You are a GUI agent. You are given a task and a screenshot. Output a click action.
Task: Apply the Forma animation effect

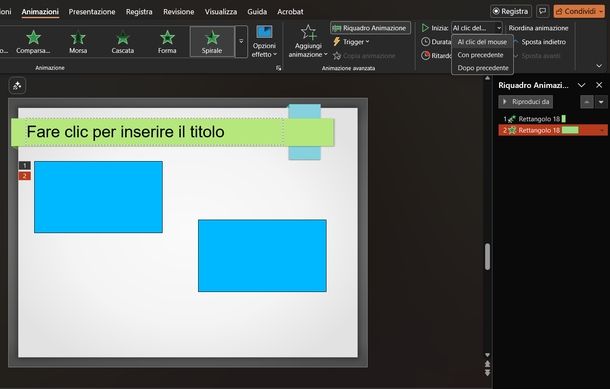[167, 42]
